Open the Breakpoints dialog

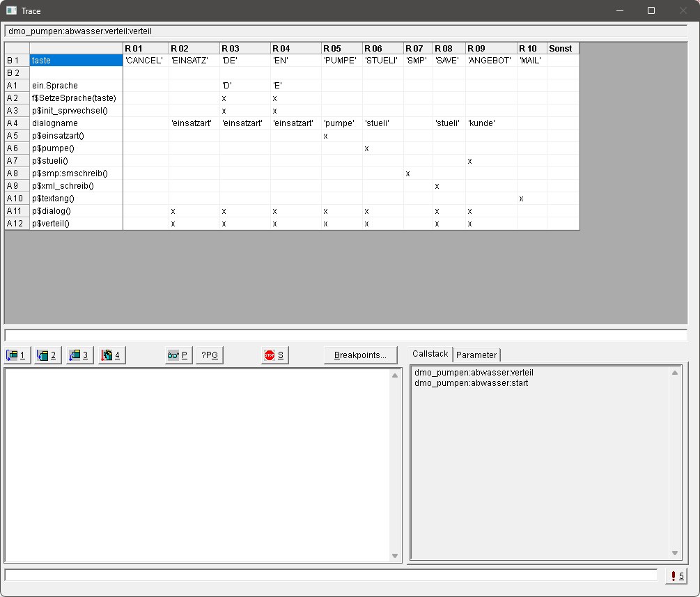click(x=360, y=355)
